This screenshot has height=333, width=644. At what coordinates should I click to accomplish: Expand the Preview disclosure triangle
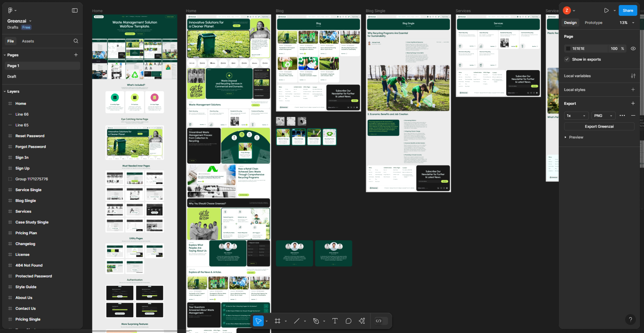[565, 137]
